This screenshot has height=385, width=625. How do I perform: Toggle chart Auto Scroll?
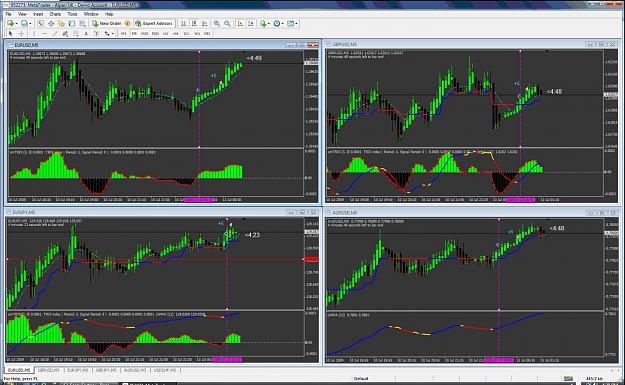[240, 24]
